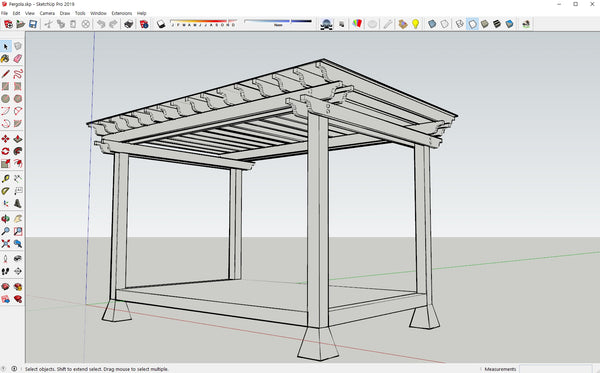Image resolution: width=600 pixels, height=373 pixels.
Task: Select the Make Component tool
Action: (18, 46)
